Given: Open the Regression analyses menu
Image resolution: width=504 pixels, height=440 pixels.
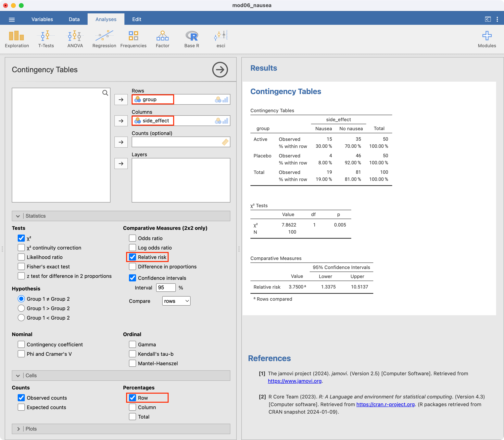Looking at the screenshot, I should click(104, 39).
